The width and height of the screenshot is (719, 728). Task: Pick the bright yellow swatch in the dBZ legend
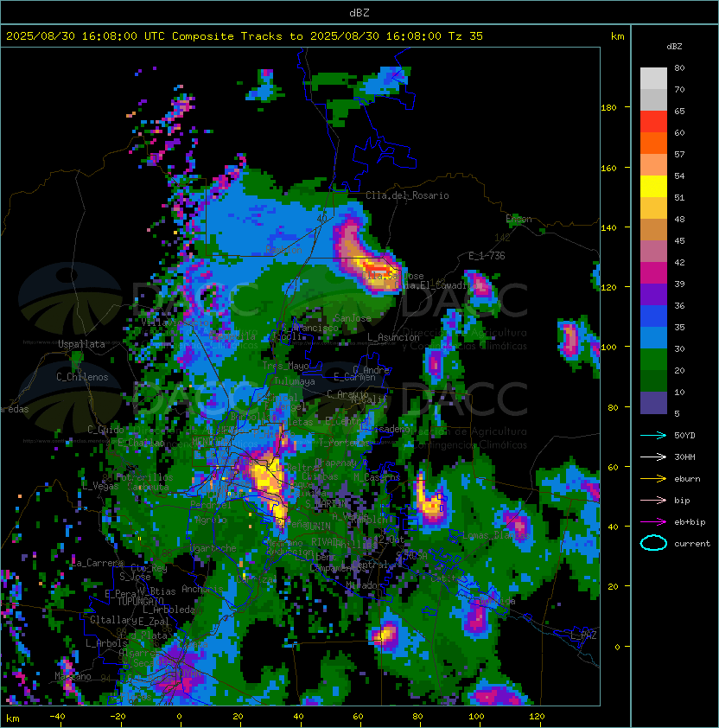pos(653,186)
